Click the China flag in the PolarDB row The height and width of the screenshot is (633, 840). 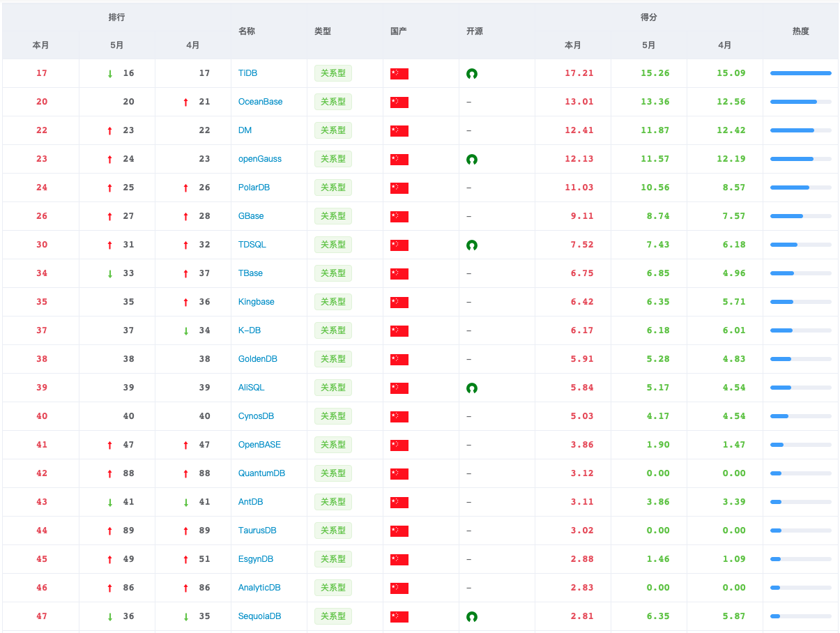coord(399,188)
